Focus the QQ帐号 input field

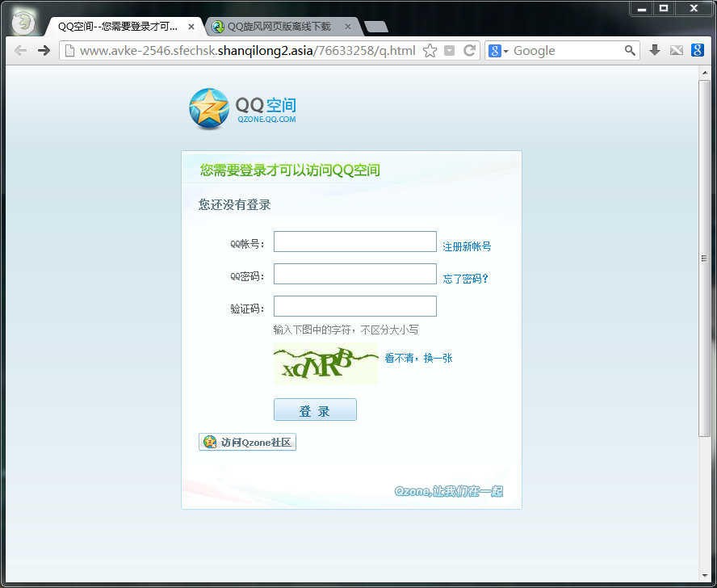coord(354,241)
